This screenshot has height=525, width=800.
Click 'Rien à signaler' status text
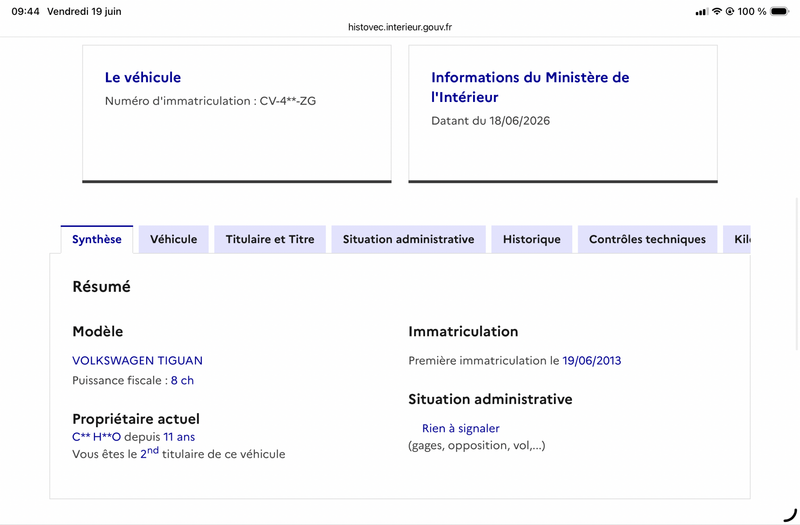(x=461, y=428)
